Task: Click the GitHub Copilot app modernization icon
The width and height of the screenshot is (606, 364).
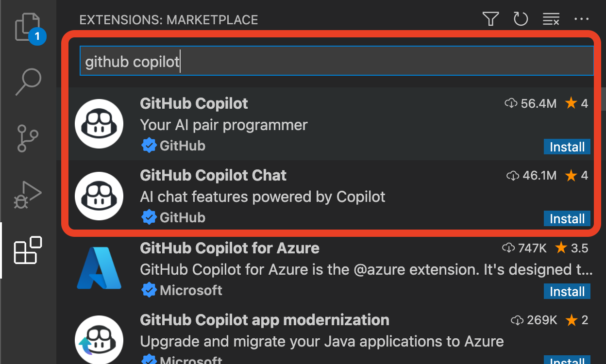Action: (99, 340)
